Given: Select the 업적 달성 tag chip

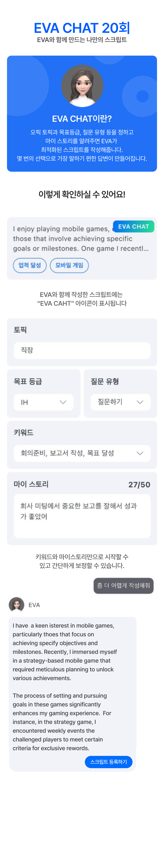Looking at the screenshot, I should [30, 265].
